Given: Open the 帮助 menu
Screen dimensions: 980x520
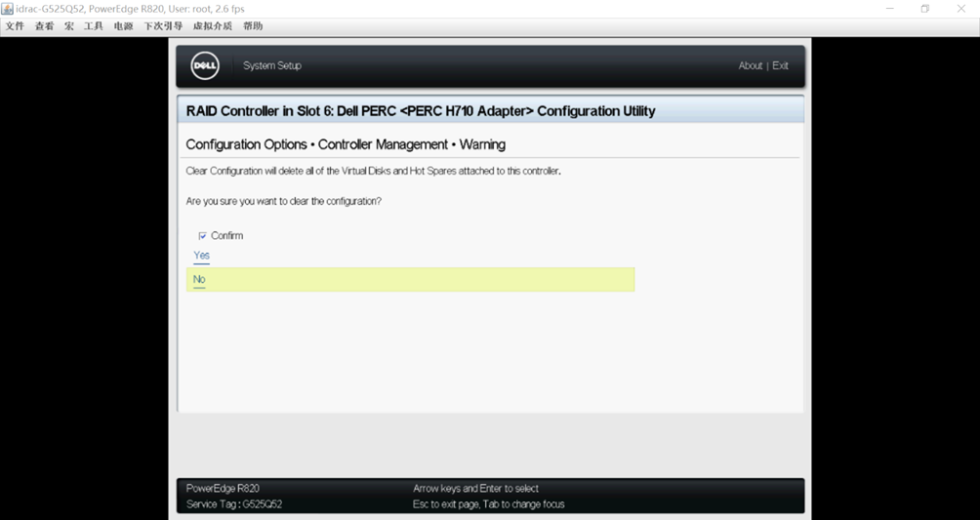Looking at the screenshot, I should point(253,26).
